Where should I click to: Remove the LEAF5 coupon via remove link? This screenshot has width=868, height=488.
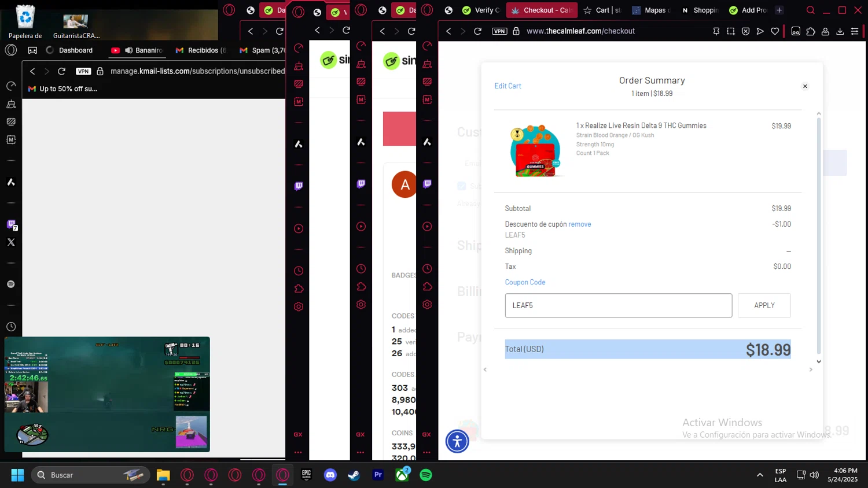pyautogui.click(x=579, y=224)
